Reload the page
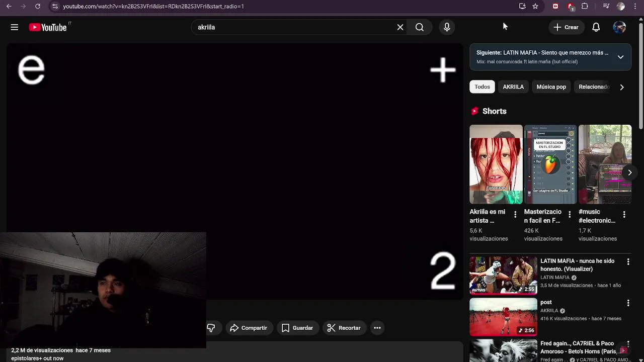 click(38, 6)
